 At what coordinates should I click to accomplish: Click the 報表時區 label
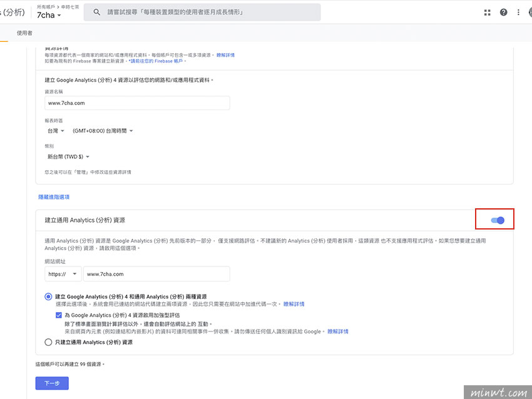(x=54, y=120)
